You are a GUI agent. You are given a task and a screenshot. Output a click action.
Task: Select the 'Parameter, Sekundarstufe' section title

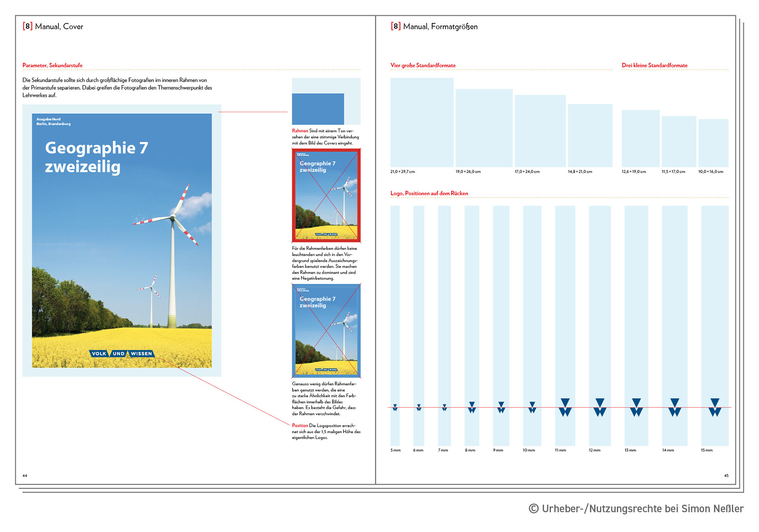coord(52,65)
